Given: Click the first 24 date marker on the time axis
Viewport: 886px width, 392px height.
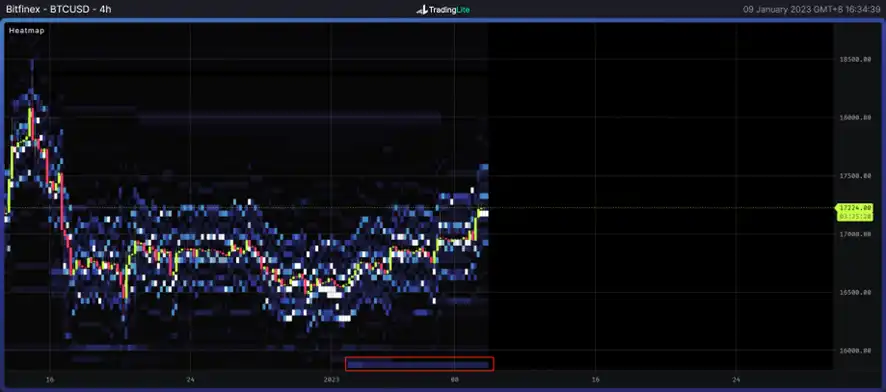Looking at the screenshot, I should pos(191,380).
